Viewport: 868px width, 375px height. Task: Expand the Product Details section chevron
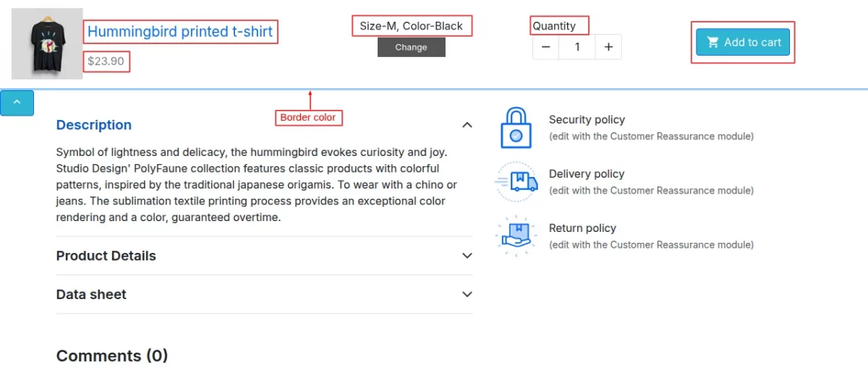pos(467,256)
